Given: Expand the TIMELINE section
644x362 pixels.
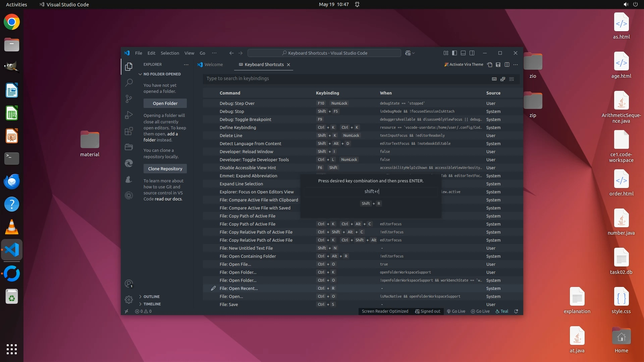Looking at the screenshot, I should pos(152,304).
